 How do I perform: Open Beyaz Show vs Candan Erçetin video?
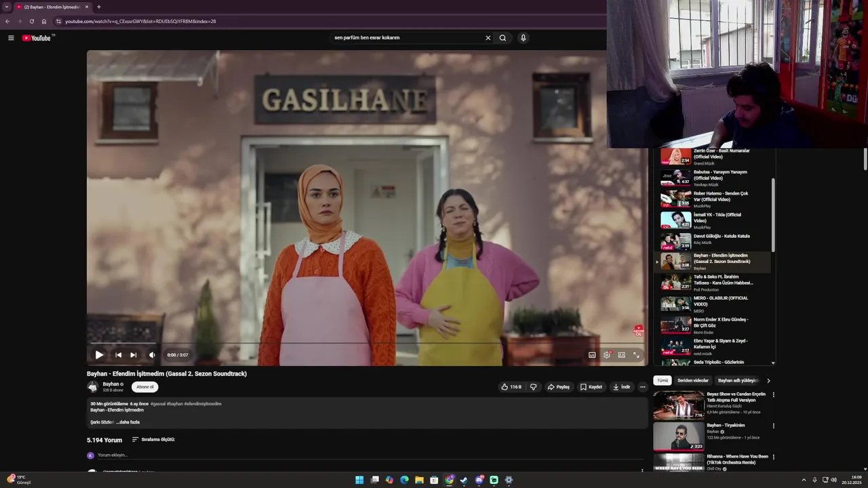pos(711,405)
